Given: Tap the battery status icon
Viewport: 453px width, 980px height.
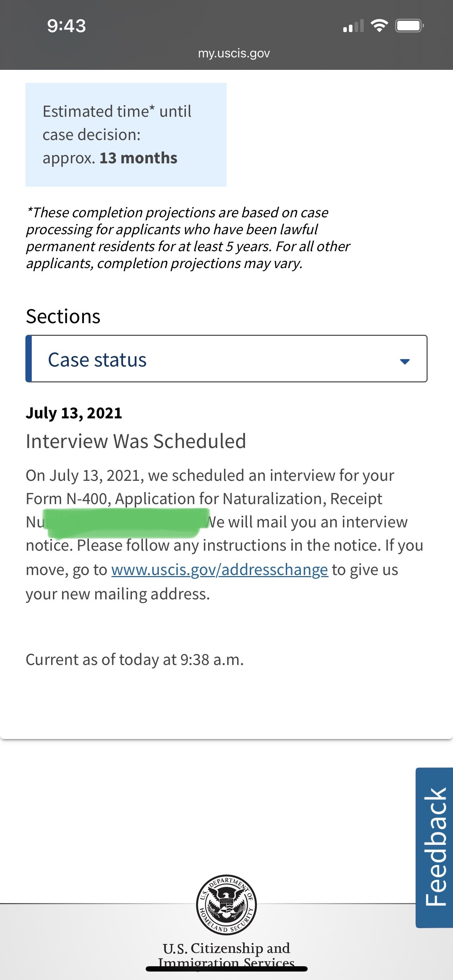Looking at the screenshot, I should coord(409,25).
